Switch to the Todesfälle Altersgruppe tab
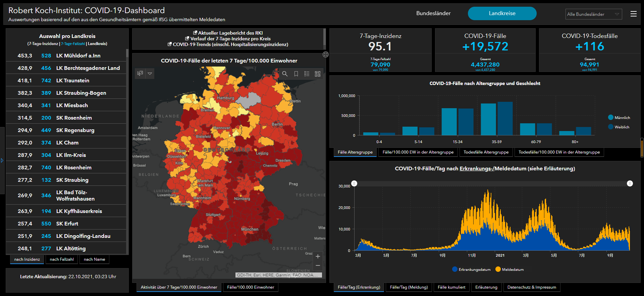Screen dimensions: 644x296 pyautogui.click(x=486, y=152)
